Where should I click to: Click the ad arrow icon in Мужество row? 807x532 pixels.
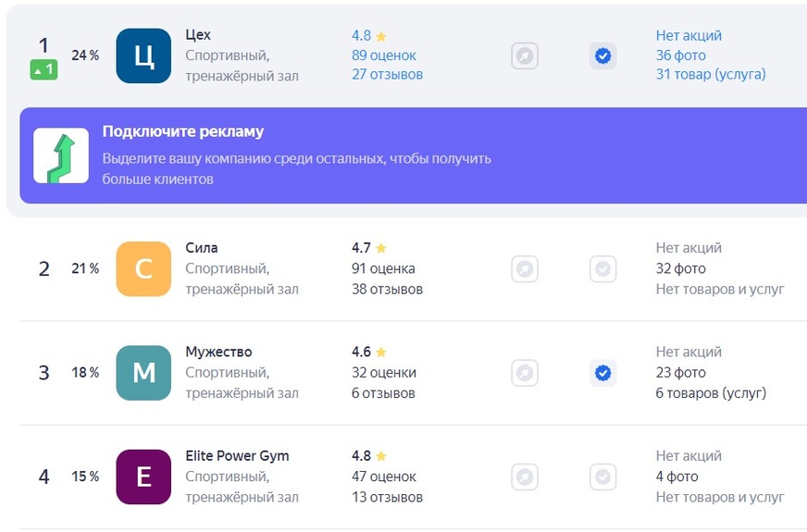click(525, 373)
